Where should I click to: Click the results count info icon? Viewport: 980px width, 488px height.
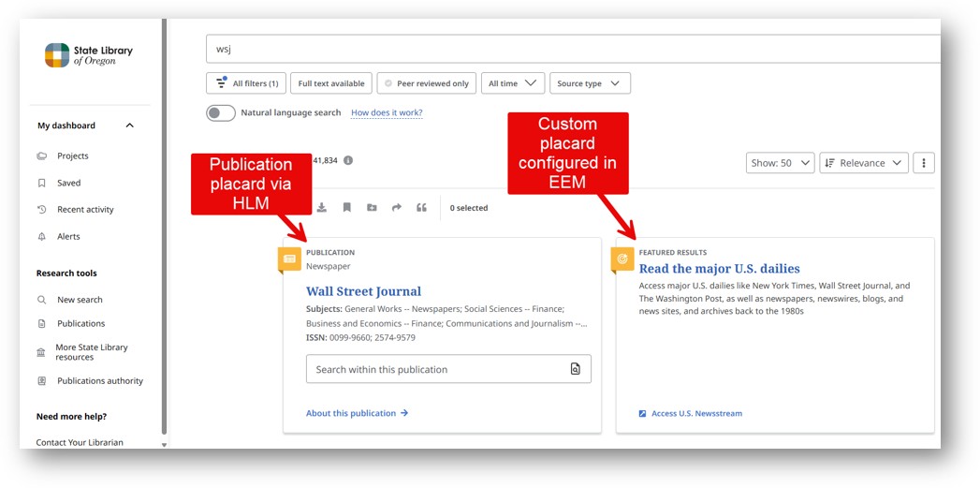click(x=348, y=160)
